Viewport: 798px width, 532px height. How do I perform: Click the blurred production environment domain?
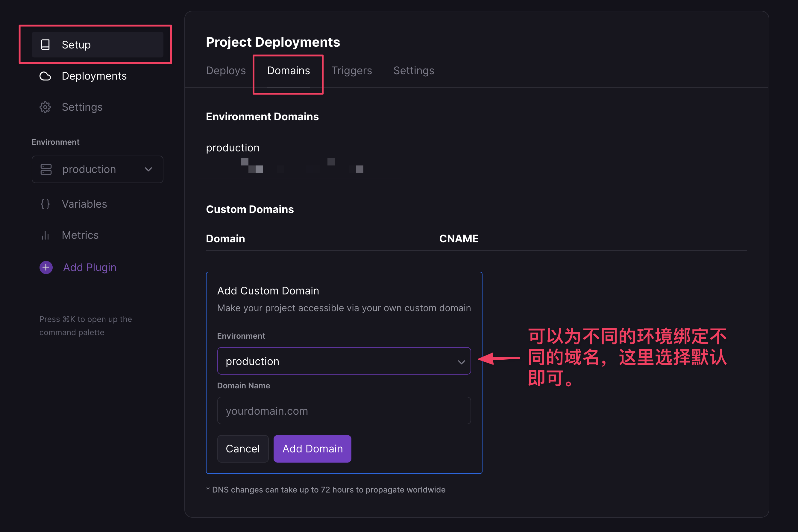pyautogui.click(x=302, y=165)
